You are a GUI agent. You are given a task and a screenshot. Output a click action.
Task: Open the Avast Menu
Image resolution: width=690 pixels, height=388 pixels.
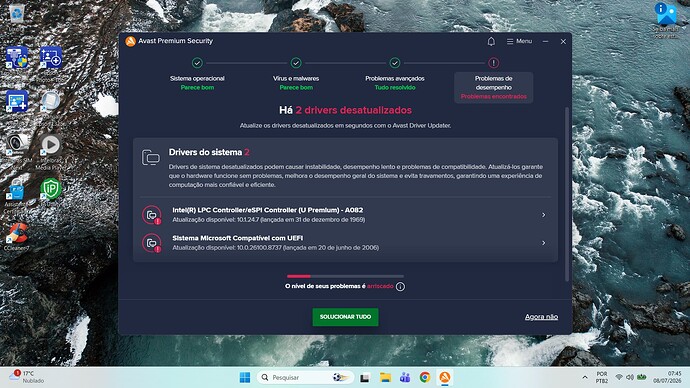click(519, 41)
